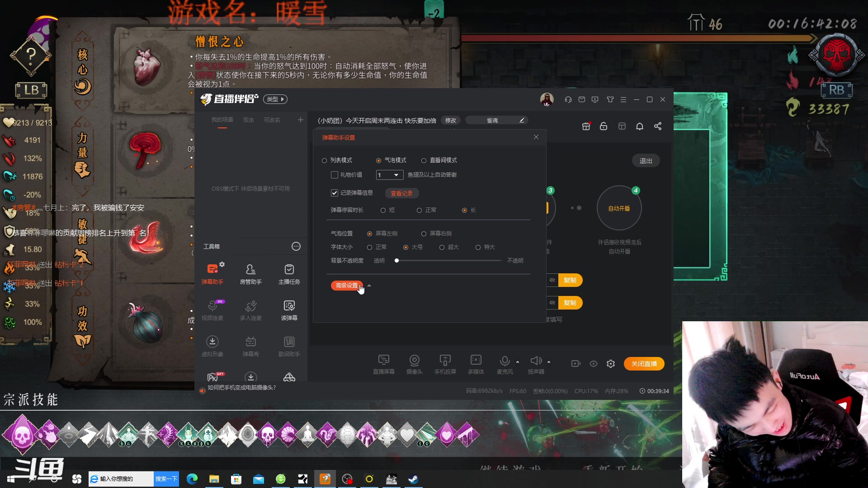Click 退出 button
This screenshot has width=868, height=488.
(646, 161)
